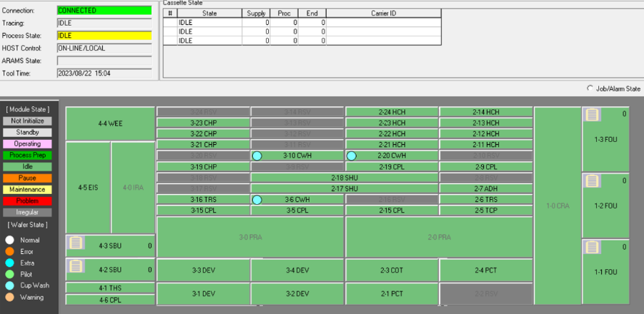Click the buffer icon in 4-3 SBU
The width and height of the screenshot is (644, 314).
[x=76, y=243]
